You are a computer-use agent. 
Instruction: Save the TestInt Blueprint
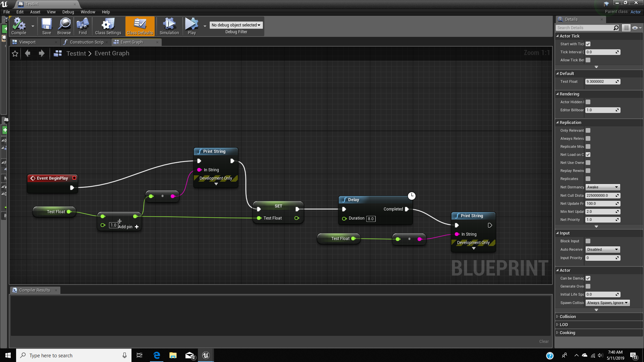point(46,26)
